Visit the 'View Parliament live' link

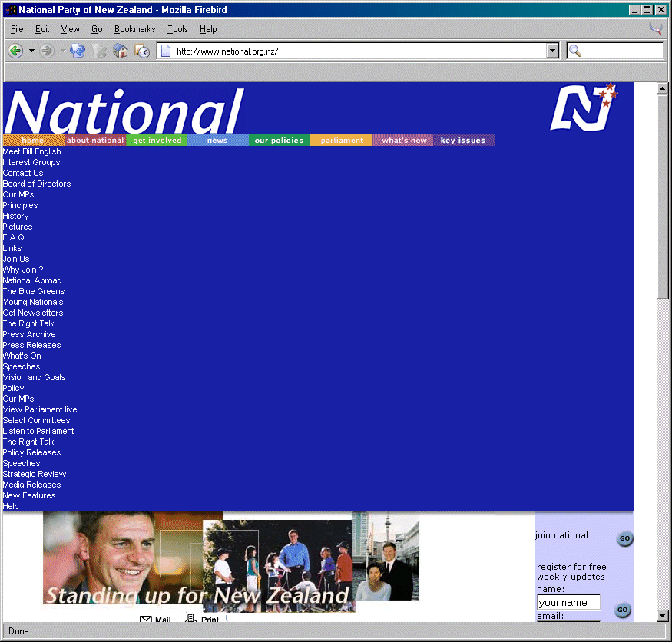coord(40,409)
